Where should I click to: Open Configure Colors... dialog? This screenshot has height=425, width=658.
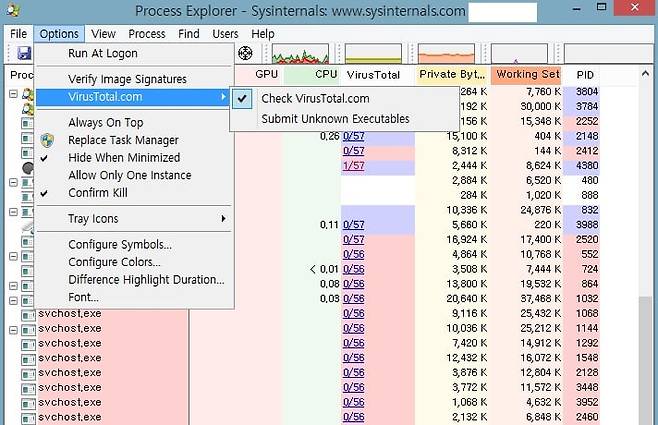116,262
